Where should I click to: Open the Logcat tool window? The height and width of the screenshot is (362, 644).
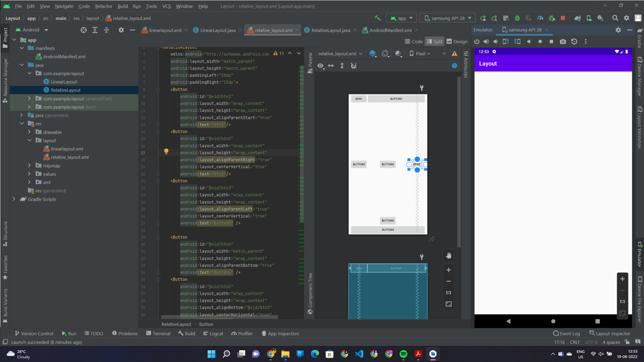(x=213, y=334)
